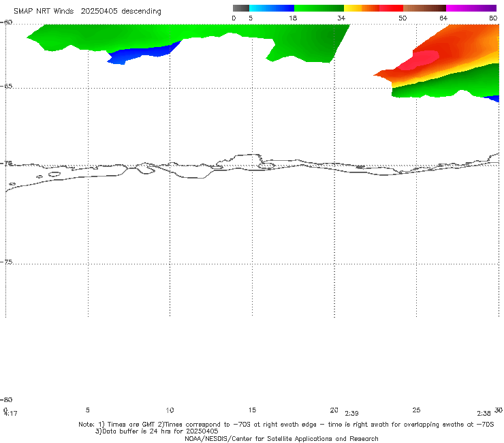The image size is (504, 443).
Task: Click the magenta 64-80 knot color bar segment
Action: [471, 8]
